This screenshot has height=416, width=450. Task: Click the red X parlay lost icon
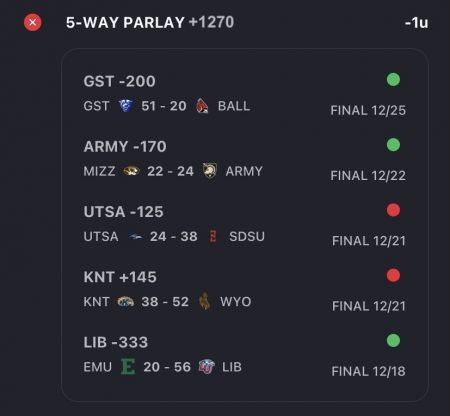click(x=33, y=23)
